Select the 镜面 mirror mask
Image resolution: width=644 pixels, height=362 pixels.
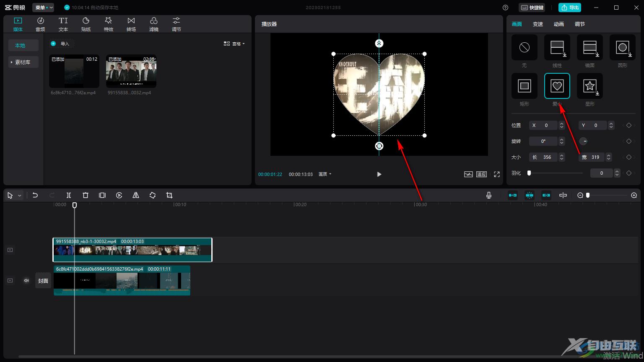[x=590, y=47]
